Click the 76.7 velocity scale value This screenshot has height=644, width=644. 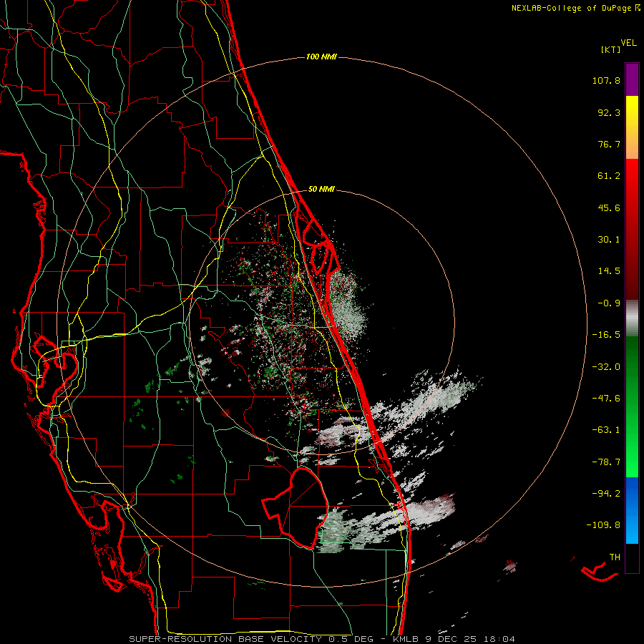[609, 144]
